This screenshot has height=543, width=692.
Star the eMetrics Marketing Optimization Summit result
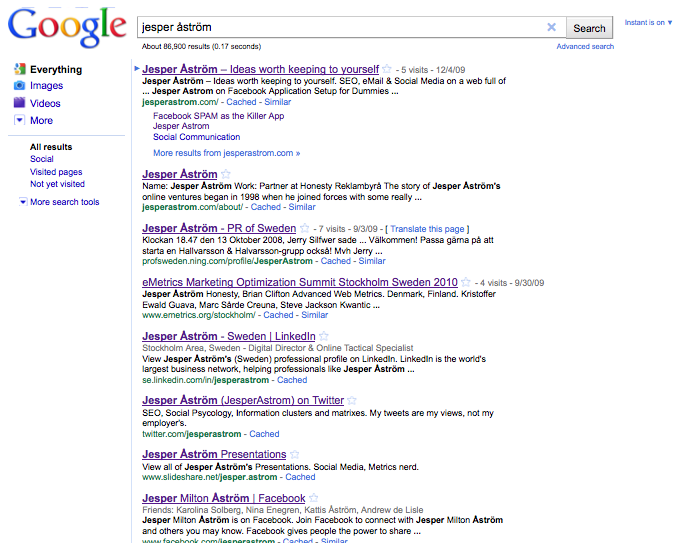[x=466, y=282]
